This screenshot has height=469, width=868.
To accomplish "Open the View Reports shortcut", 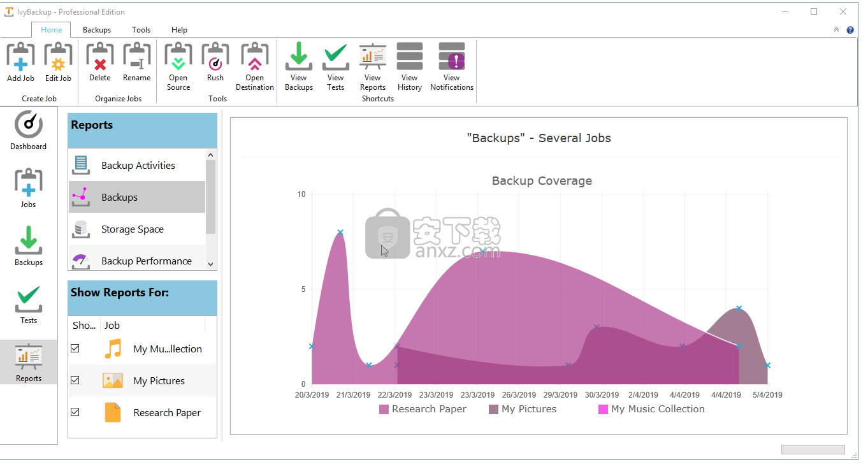I will 373,67.
